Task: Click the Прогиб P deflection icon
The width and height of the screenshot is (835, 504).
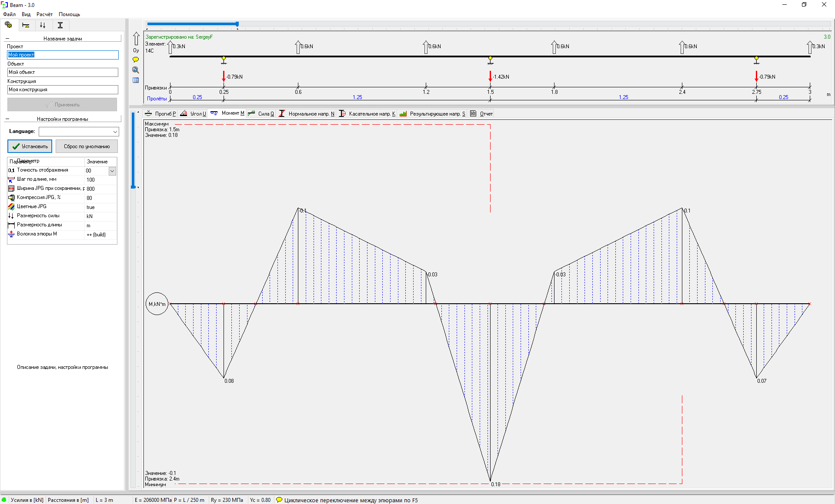Action: 148,113
